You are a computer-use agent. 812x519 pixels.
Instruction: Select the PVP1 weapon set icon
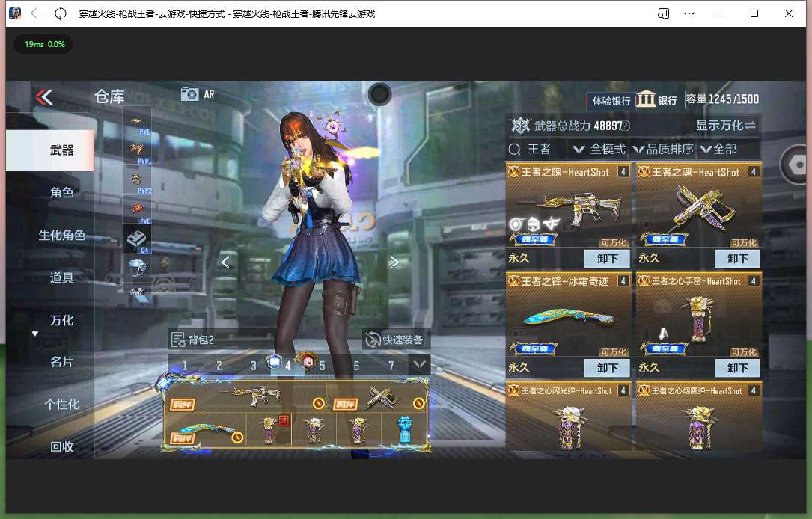[137, 152]
